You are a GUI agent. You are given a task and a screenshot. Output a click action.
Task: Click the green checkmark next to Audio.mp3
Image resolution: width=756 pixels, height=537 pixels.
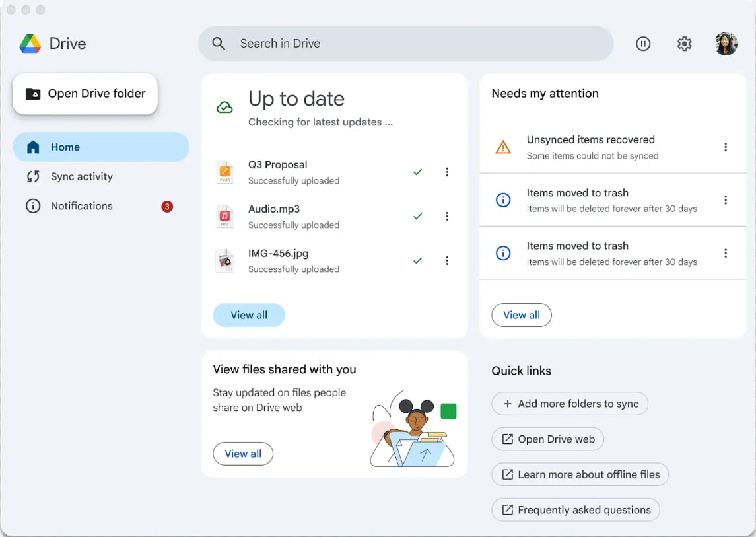tap(417, 215)
